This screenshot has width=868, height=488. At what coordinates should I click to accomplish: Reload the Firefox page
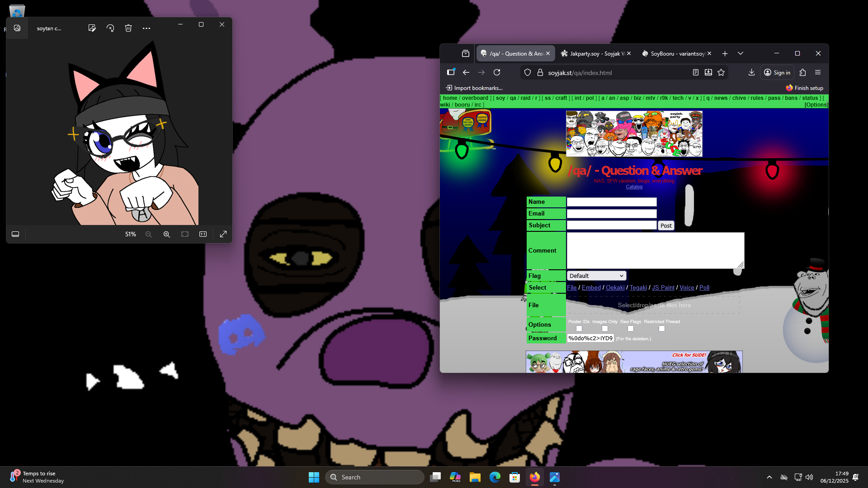pyautogui.click(x=497, y=72)
